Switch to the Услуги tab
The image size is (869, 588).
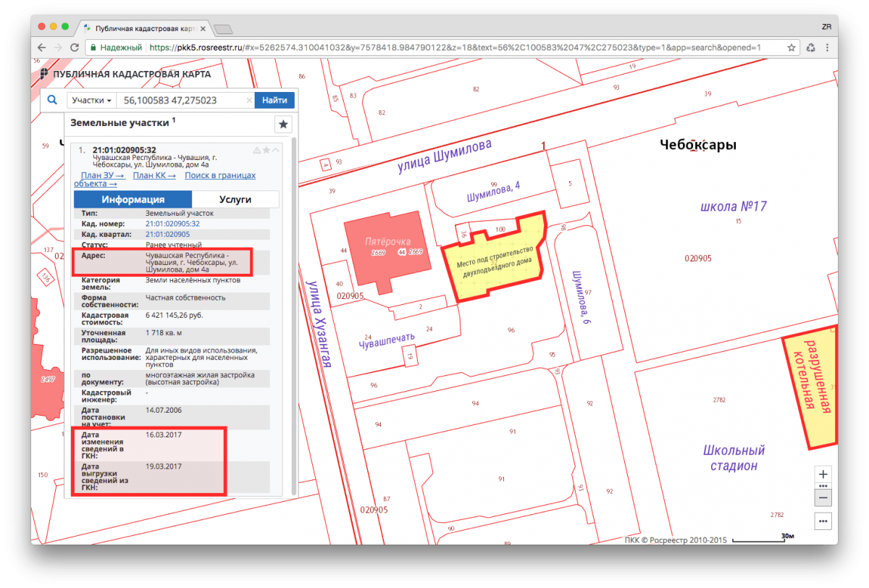[235, 199]
